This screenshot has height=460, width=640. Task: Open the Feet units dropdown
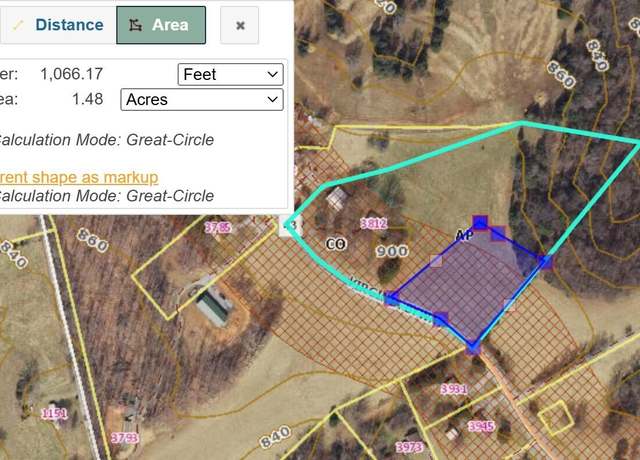point(231,74)
